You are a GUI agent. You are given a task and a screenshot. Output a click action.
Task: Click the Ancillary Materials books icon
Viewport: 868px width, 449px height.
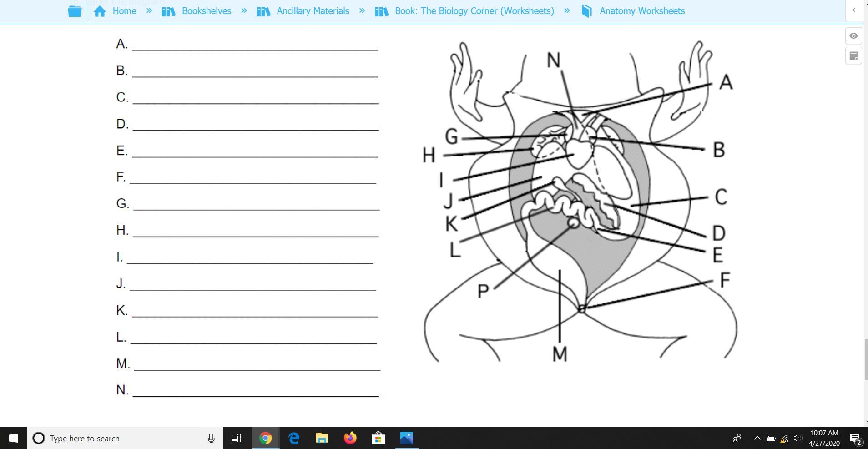(x=263, y=11)
